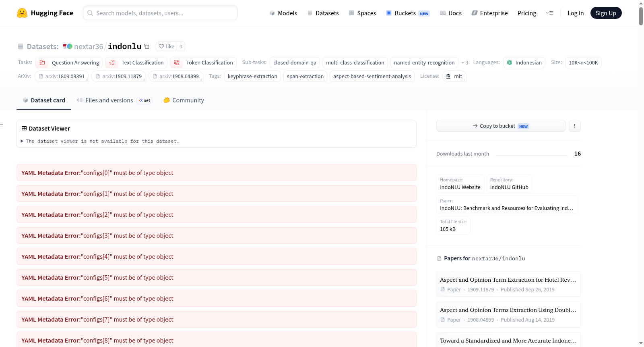Filter by Question Answering task tag
Screen dimensions: 644x347
coord(69,62)
